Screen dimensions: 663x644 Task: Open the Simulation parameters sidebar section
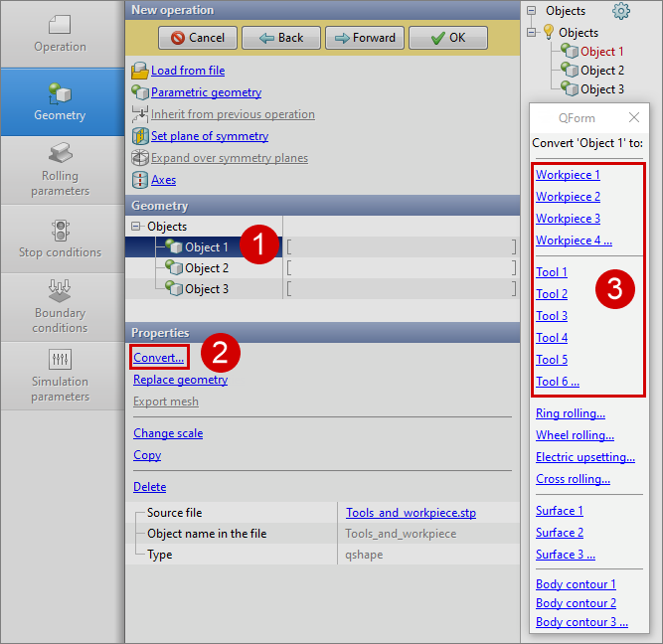tap(61, 376)
